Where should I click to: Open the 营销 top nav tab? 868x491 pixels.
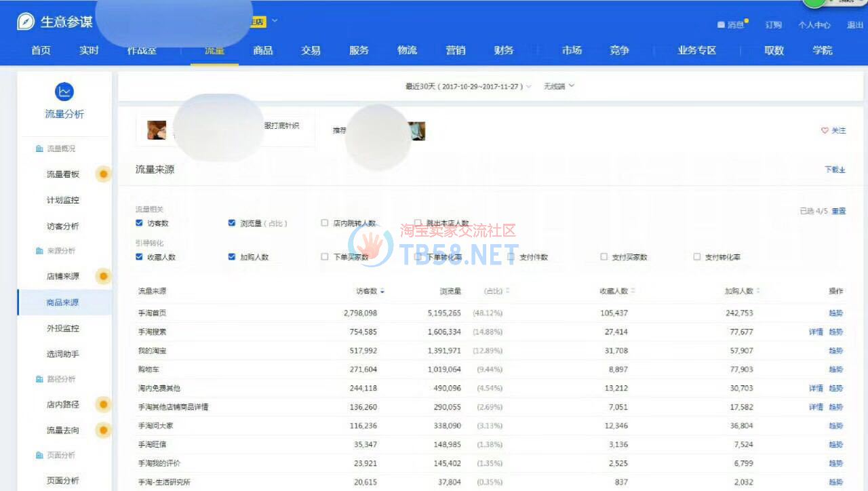456,50
